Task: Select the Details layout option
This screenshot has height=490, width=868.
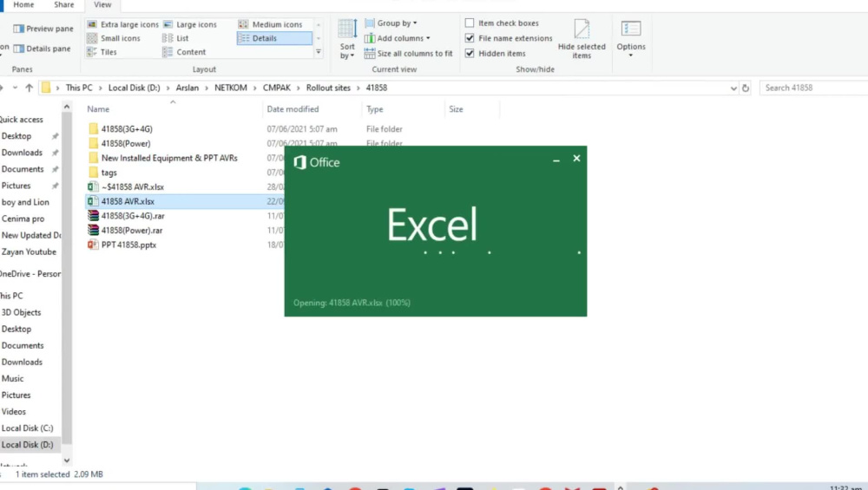Action: coord(274,38)
